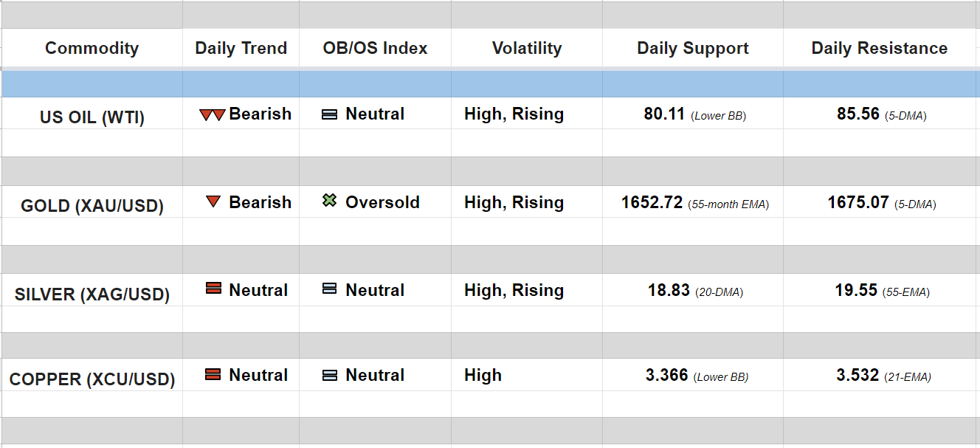This screenshot has height=448, width=980.
Task: Click the double red down-arrow icon for US Oil
Action: coord(212,115)
